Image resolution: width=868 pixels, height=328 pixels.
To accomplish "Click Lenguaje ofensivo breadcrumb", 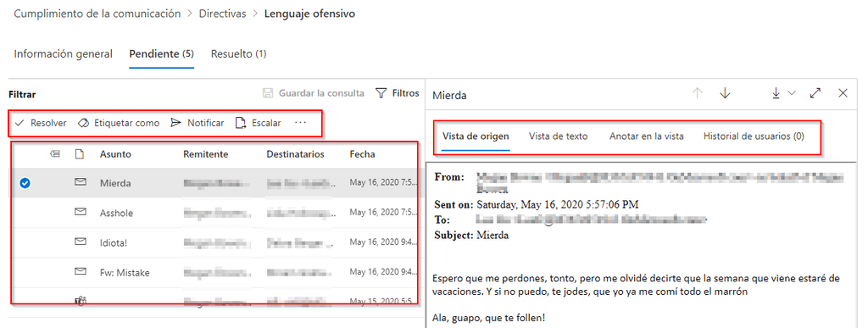I will pyautogui.click(x=309, y=14).
